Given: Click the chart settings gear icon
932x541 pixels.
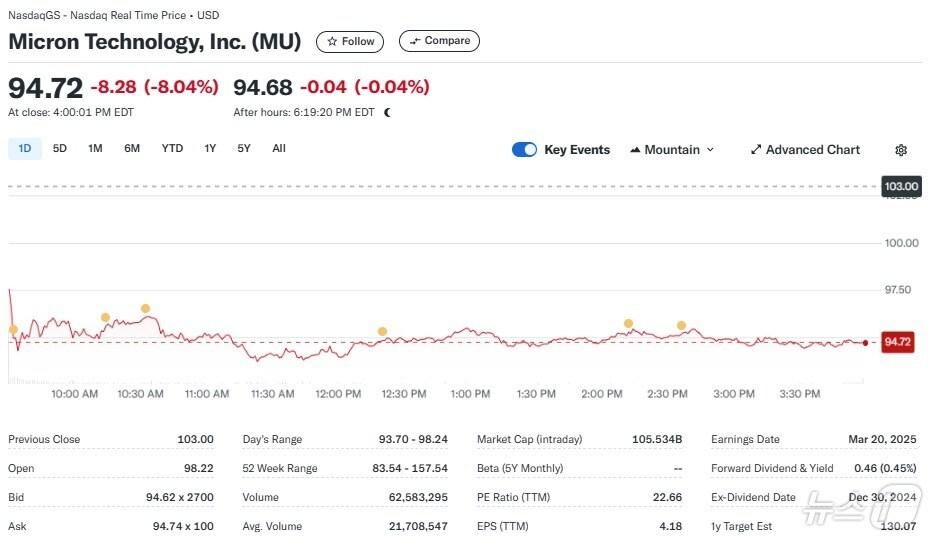Looking at the screenshot, I should tap(900, 150).
